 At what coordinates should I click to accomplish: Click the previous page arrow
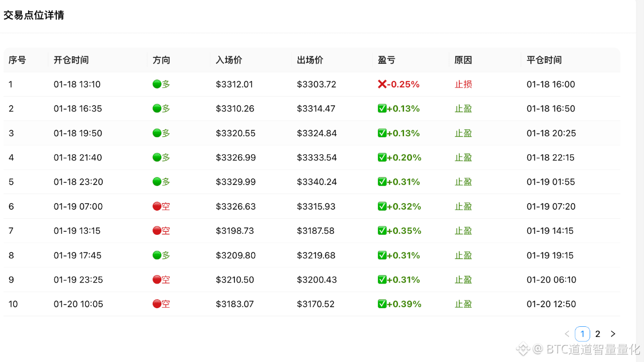tap(567, 334)
